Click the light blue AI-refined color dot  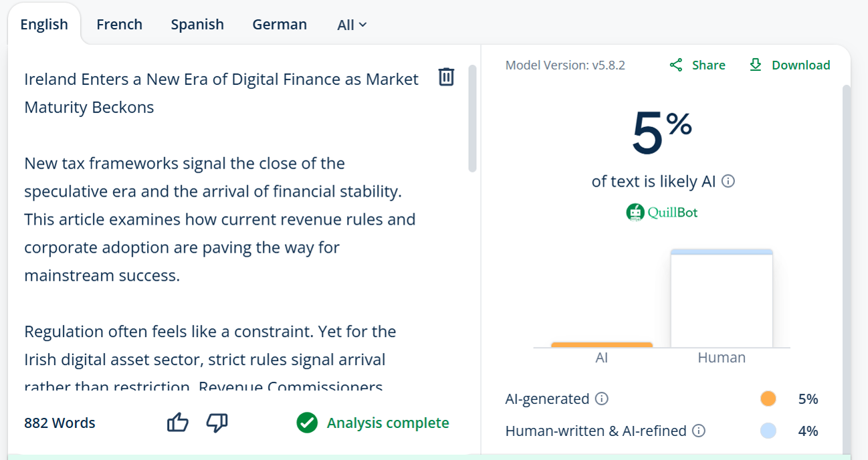point(768,431)
